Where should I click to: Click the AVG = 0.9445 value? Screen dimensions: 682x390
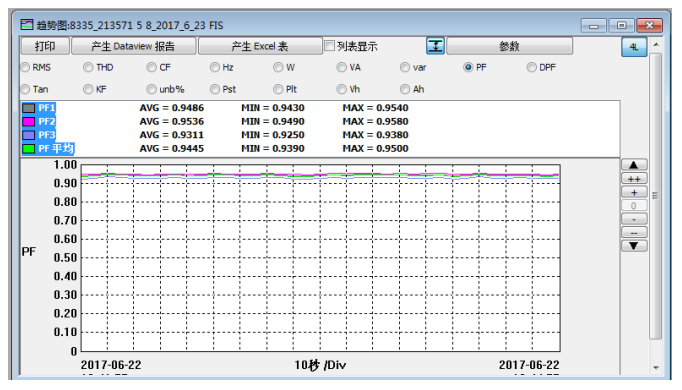click(171, 148)
